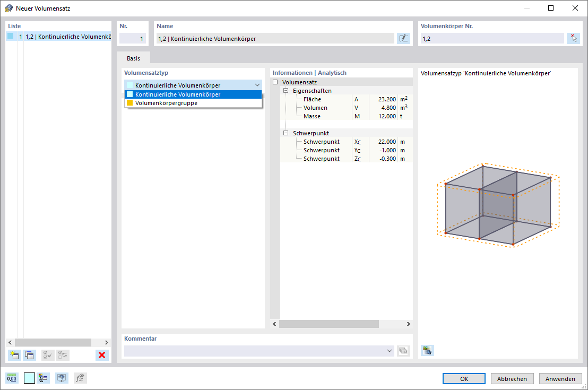Collapse the Eigenschaften tree node
Image resolution: width=588 pixels, height=390 pixels.
tap(286, 91)
